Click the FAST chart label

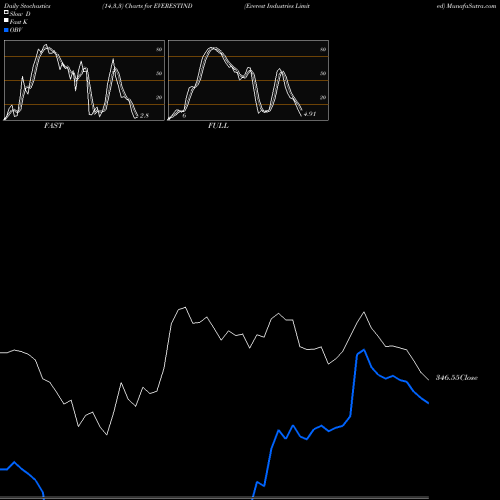(x=53, y=126)
